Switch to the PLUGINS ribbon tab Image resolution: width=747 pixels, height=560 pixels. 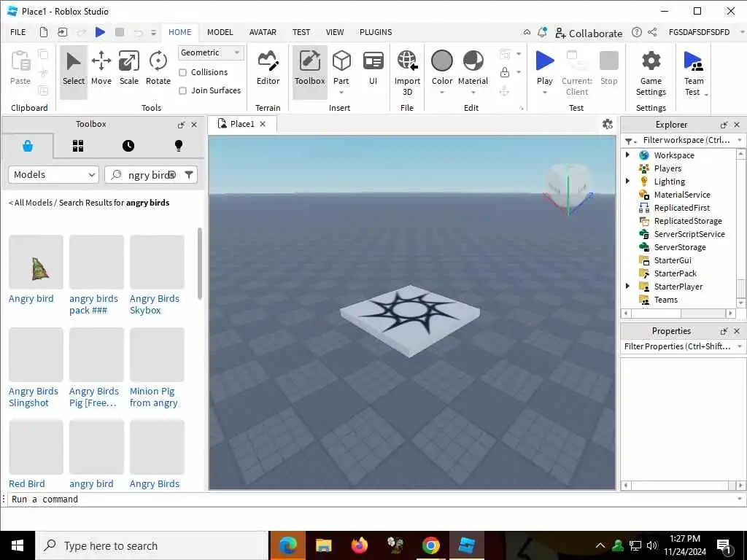tap(376, 32)
